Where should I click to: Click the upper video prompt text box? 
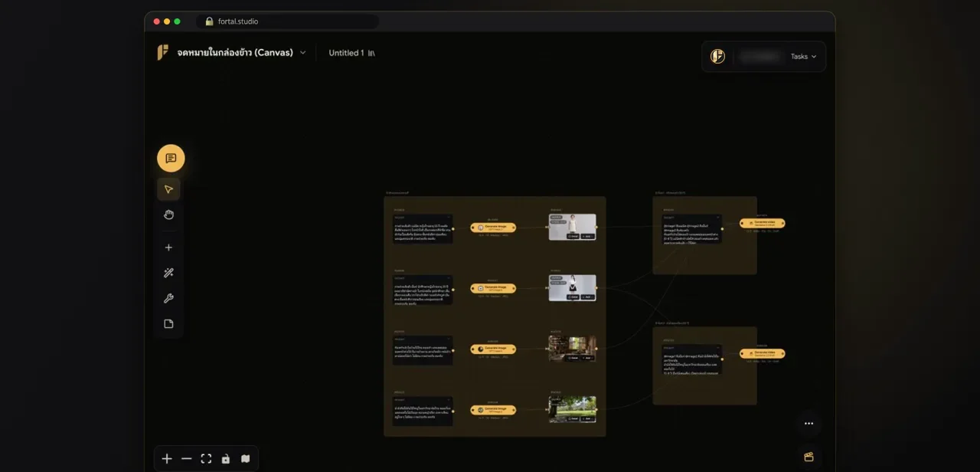[x=692, y=229]
